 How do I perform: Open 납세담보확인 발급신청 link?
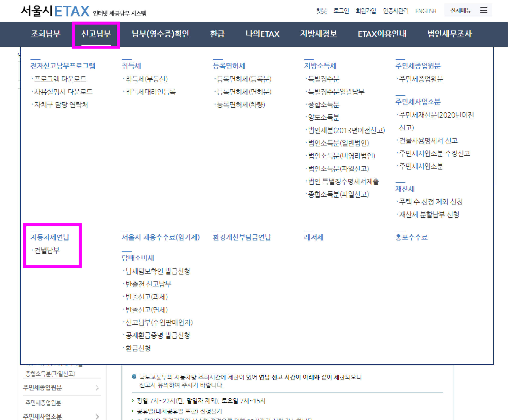(157, 271)
